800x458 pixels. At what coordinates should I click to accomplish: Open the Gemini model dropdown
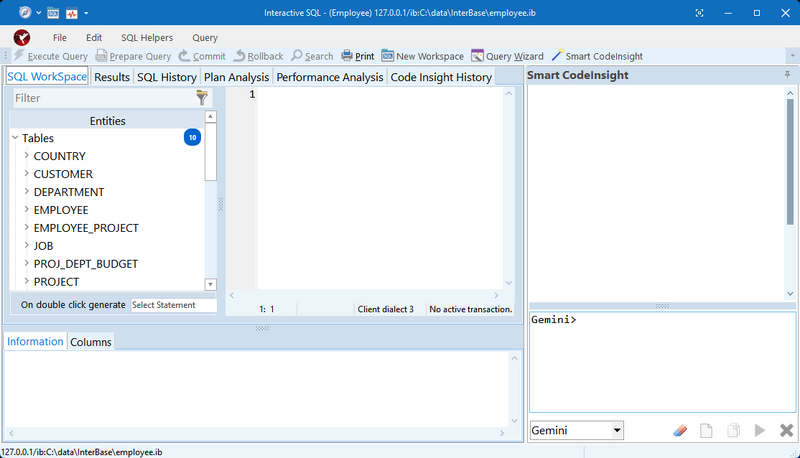tap(617, 430)
